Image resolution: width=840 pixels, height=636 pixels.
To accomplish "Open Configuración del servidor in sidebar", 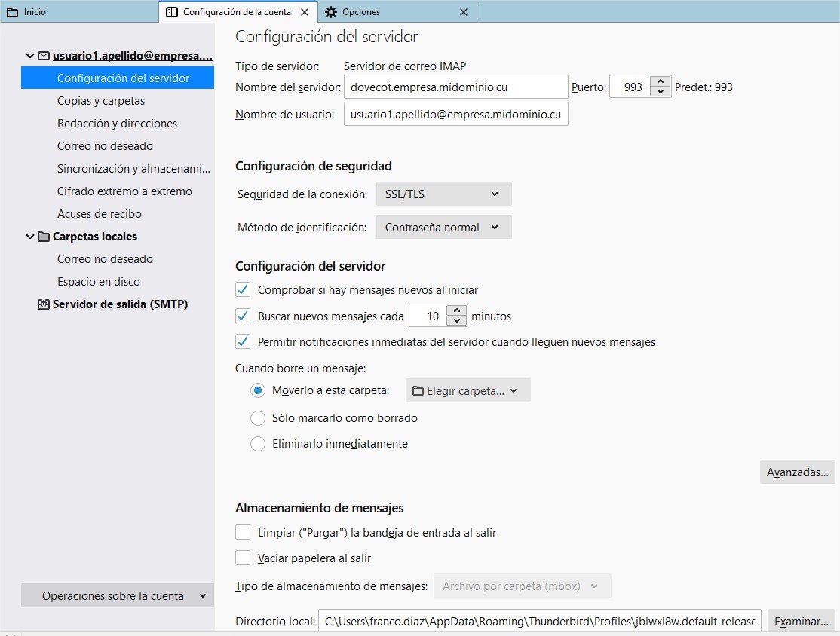I will point(118,78).
